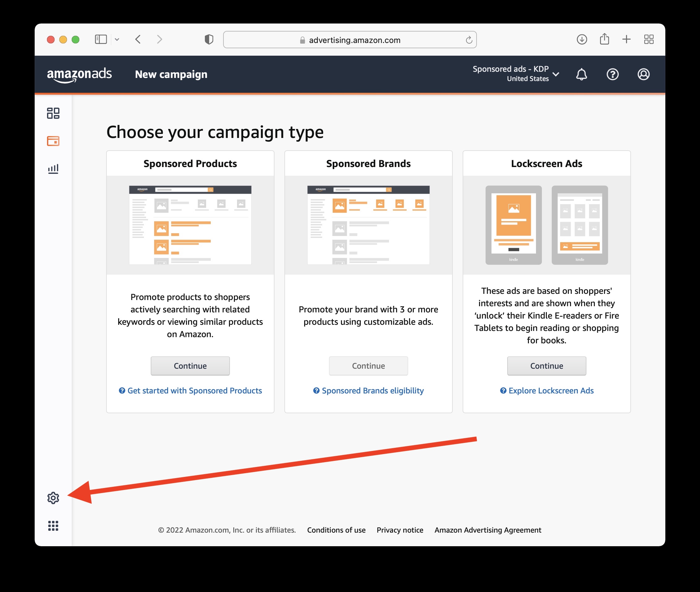Click the New campaign header title

[171, 74]
